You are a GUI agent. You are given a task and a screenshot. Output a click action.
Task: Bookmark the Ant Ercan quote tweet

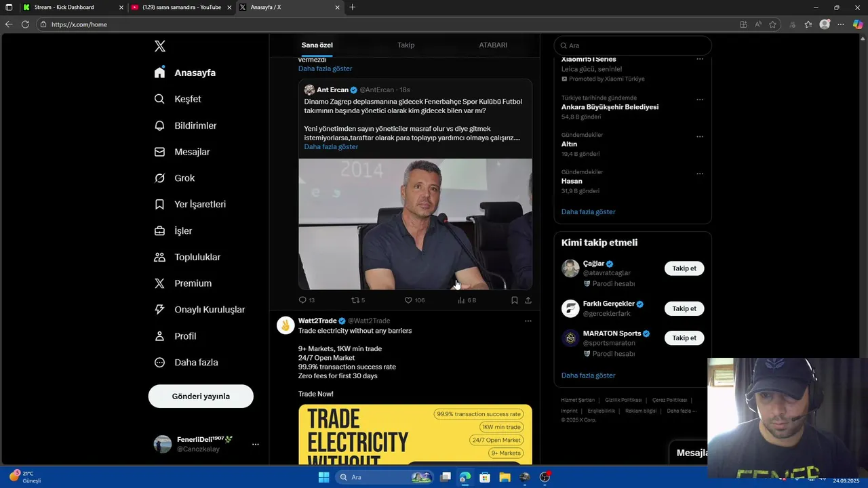pyautogui.click(x=515, y=300)
